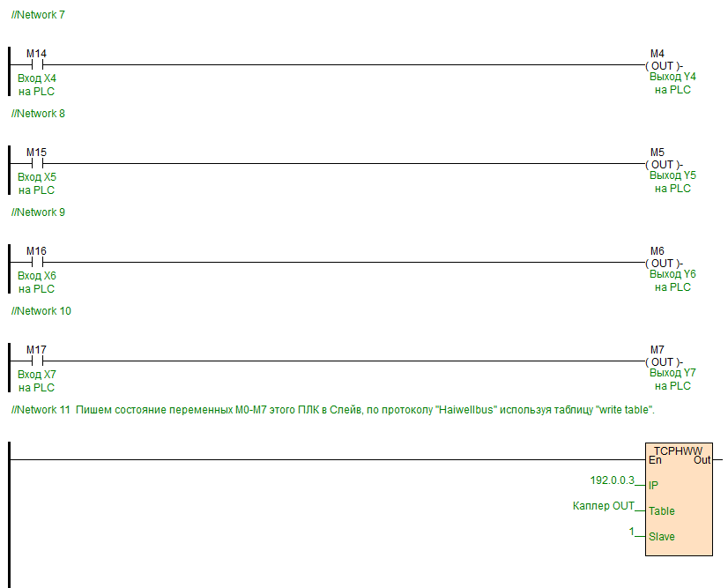Click the M5 OUT coil
The width and height of the screenshot is (728, 588).
pyautogui.click(x=664, y=165)
